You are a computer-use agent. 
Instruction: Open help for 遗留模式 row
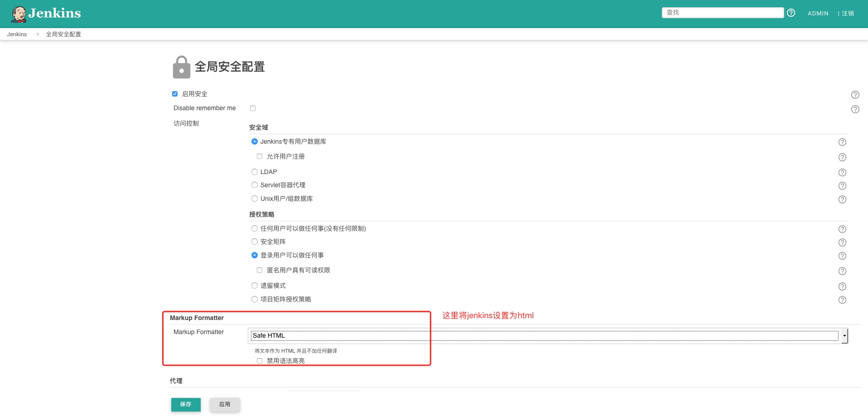tap(842, 286)
